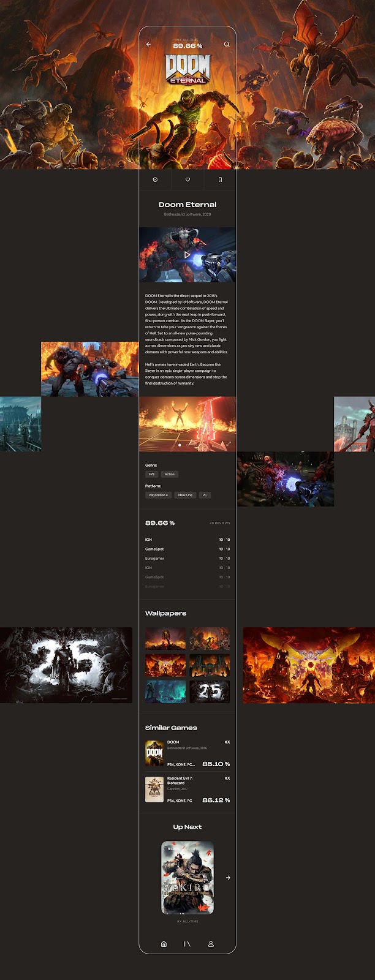Image resolution: width=375 pixels, height=980 pixels.
Task: Open the large black-and-white 25 wallpaper
Action: pyautogui.click(x=66, y=665)
